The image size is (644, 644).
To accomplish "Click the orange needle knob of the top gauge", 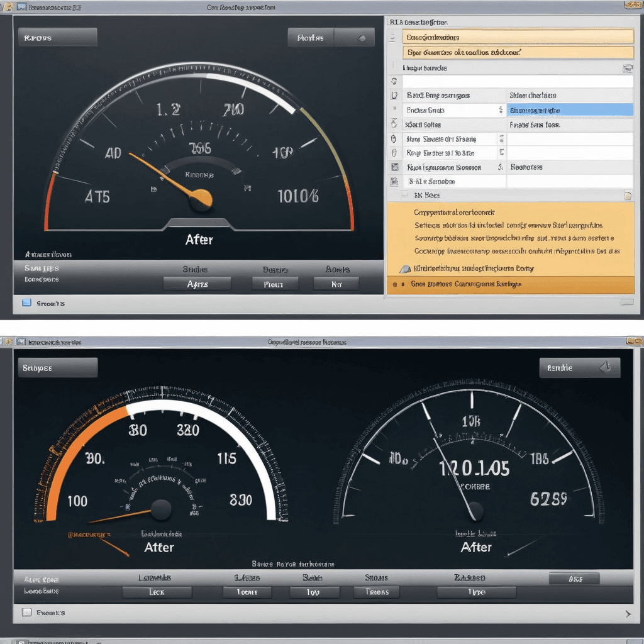I will pyautogui.click(x=201, y=199).
